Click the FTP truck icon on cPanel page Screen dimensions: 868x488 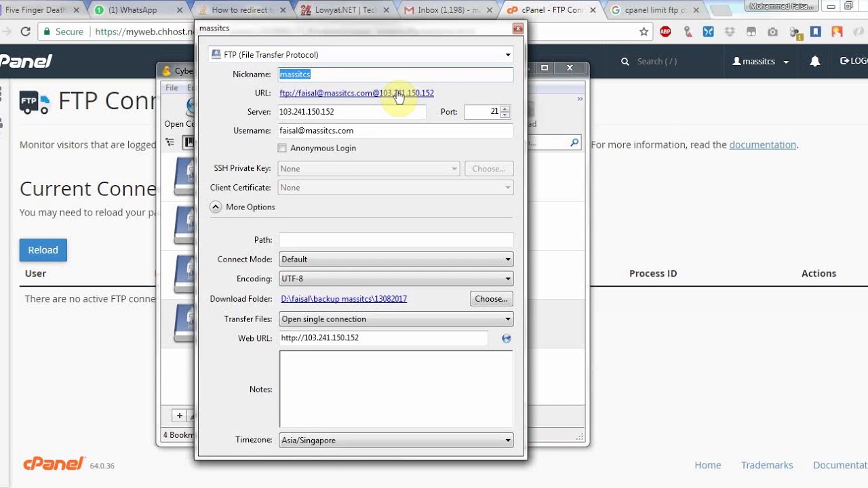tap(35, 102)
